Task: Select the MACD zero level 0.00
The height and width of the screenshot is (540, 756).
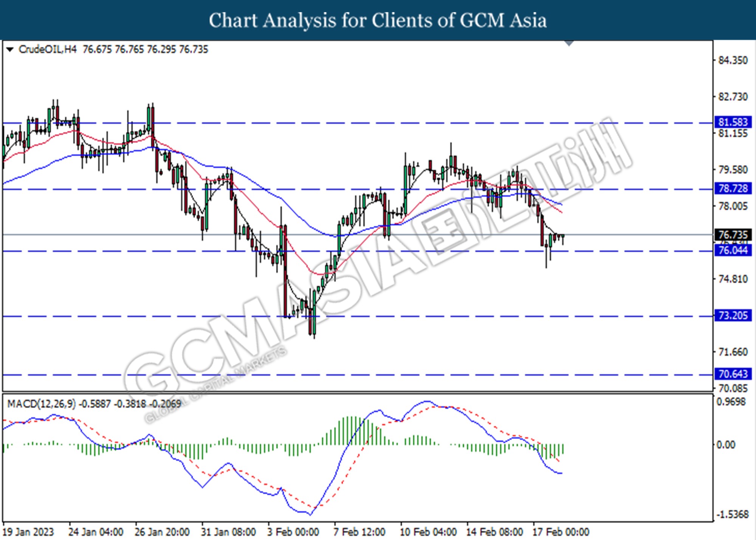Action: pyautogui.click(x=726, y=445)
